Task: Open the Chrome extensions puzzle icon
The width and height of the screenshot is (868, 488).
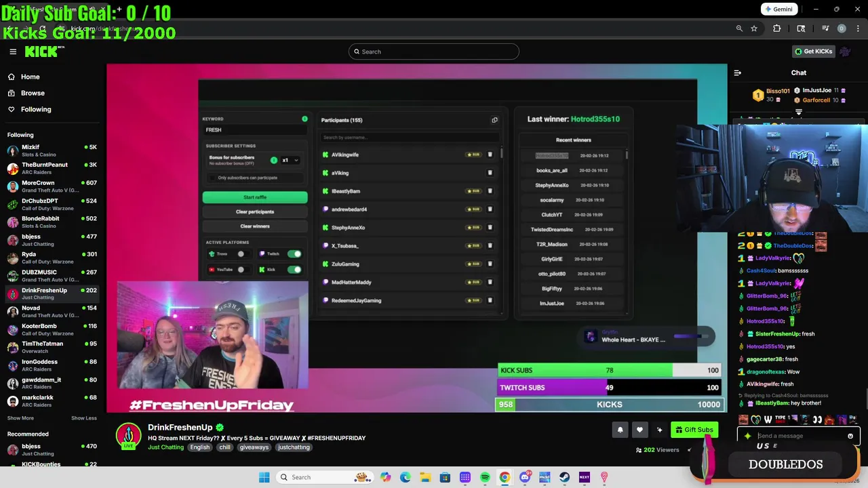Action: click(777, 28)
